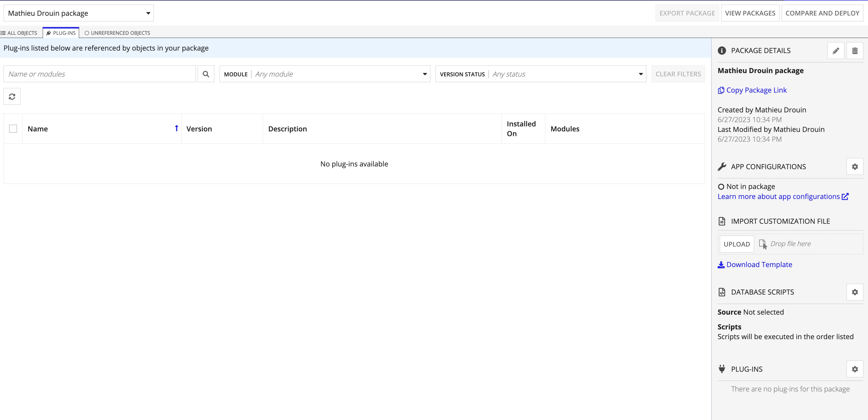Viewport: 868px width, 420px height.
Task: Click the Upload button
Action: click(737, 244)
